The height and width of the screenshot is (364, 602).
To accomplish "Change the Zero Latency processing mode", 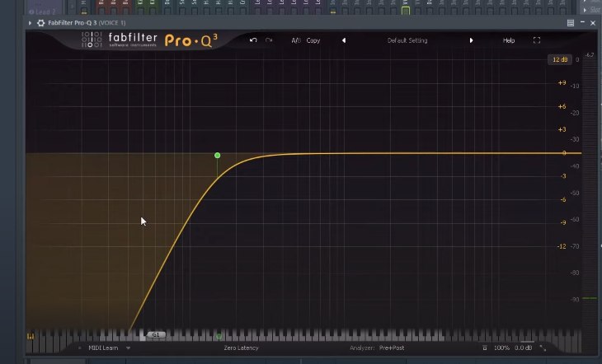I will (x=241, y=348).
